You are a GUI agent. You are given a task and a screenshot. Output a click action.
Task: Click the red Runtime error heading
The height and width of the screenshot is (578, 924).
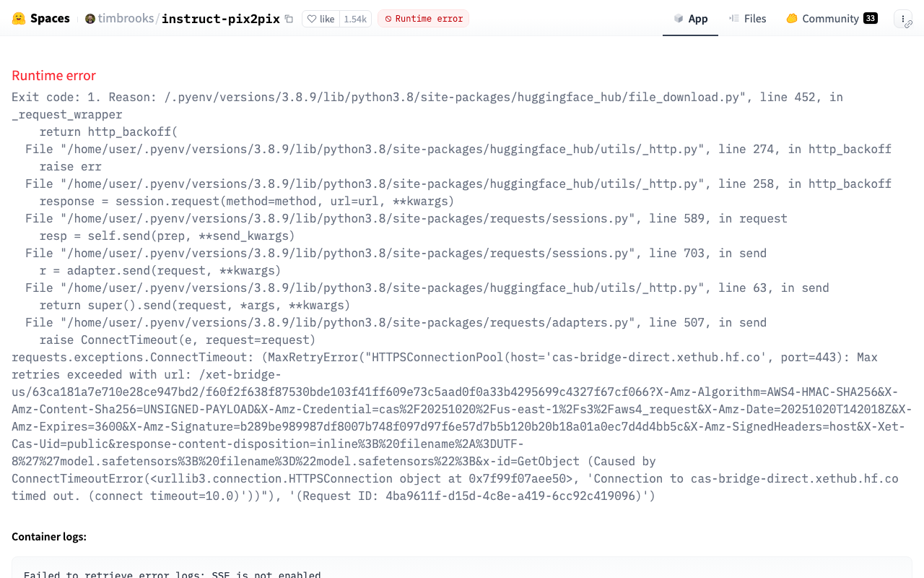(x=53, y=76)
